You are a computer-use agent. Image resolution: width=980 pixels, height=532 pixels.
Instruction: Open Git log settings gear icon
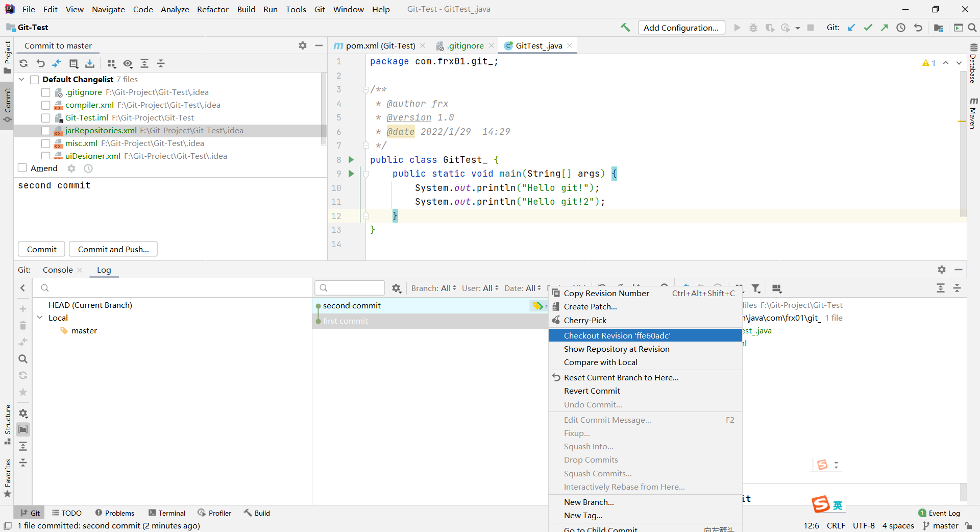pyautogui.click(x=397, y=288)
